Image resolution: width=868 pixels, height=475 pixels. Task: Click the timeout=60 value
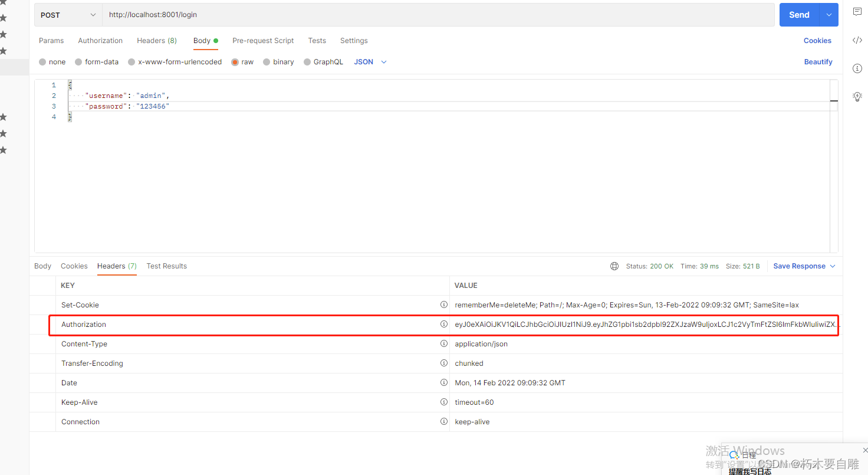[474, 402]
